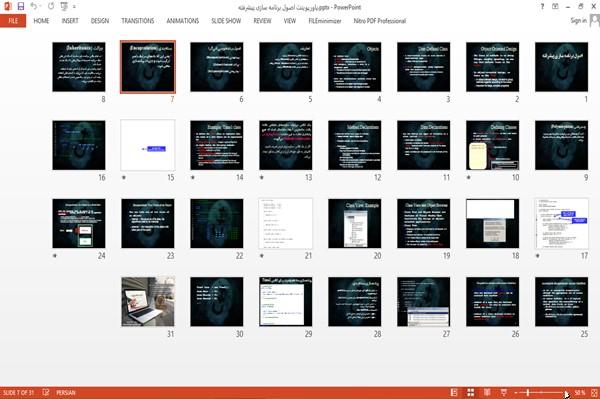Select slide 4 Objects thumbnail
The height and width of the screenshot is (399, 600).
pos(354,67)
